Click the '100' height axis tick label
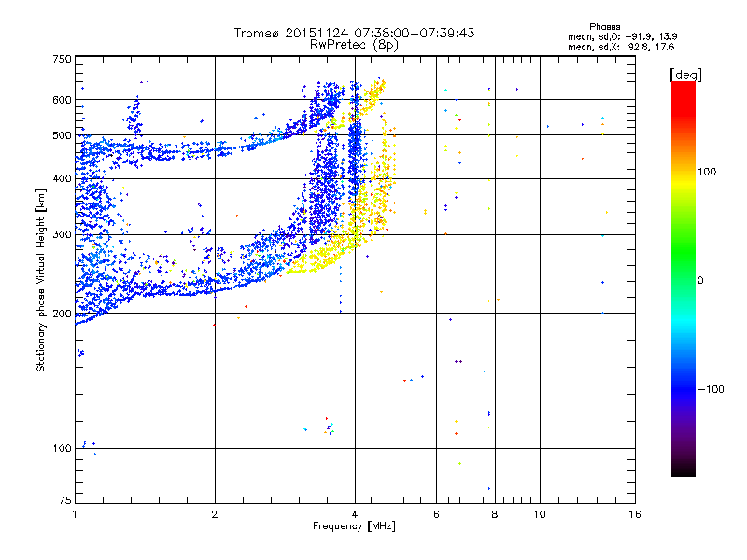The height and width of the screenshot is (560, 747). point(63,449)
